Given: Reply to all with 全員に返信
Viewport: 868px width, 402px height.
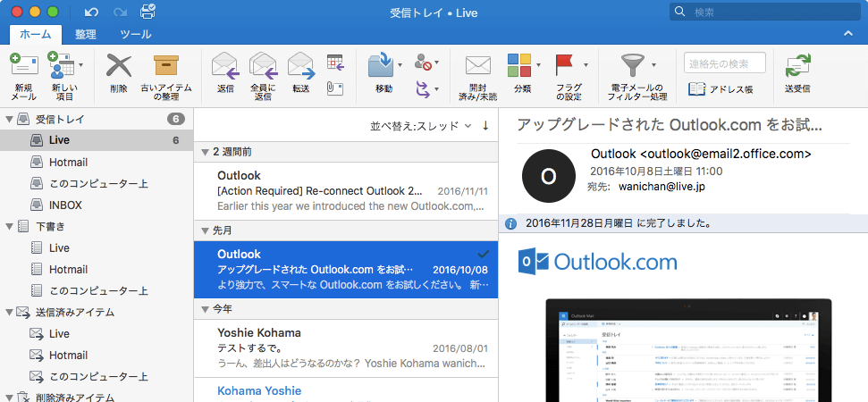Looking at the screenshot, I should [x=263, y=76].
